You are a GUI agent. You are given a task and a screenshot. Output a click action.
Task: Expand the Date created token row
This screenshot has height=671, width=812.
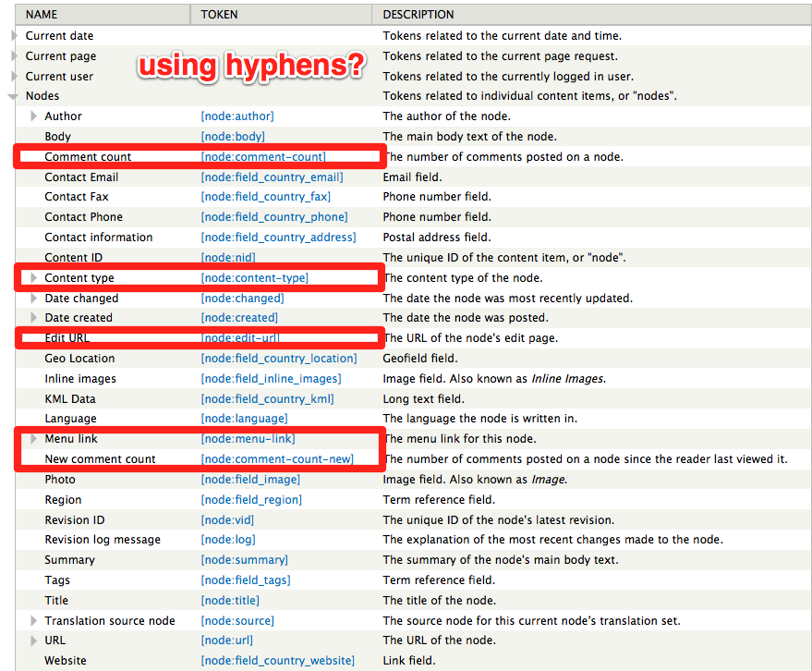tap(33, 317)
